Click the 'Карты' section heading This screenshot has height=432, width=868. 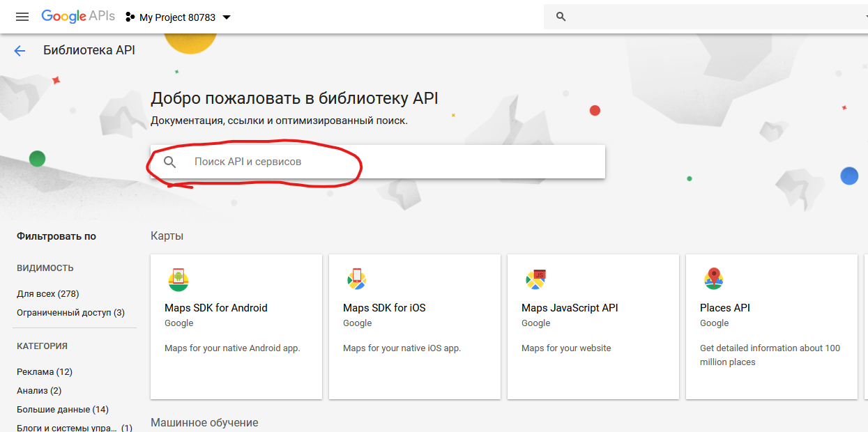pyautogui.click(x=167, y=236)
